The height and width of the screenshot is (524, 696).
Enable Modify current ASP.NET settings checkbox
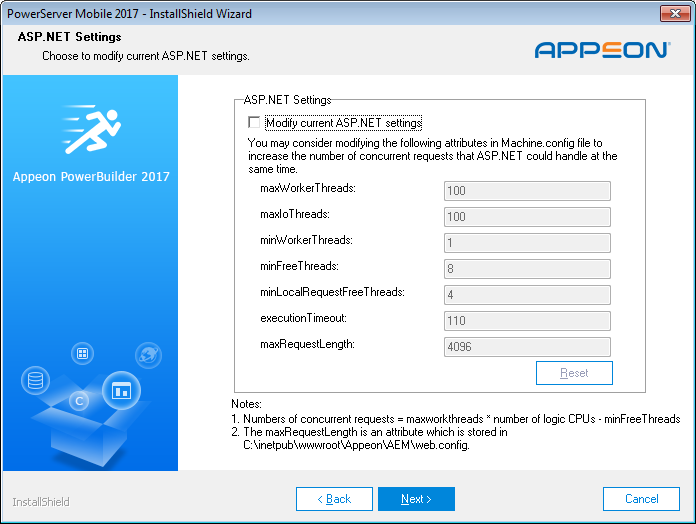pos(254,122)
